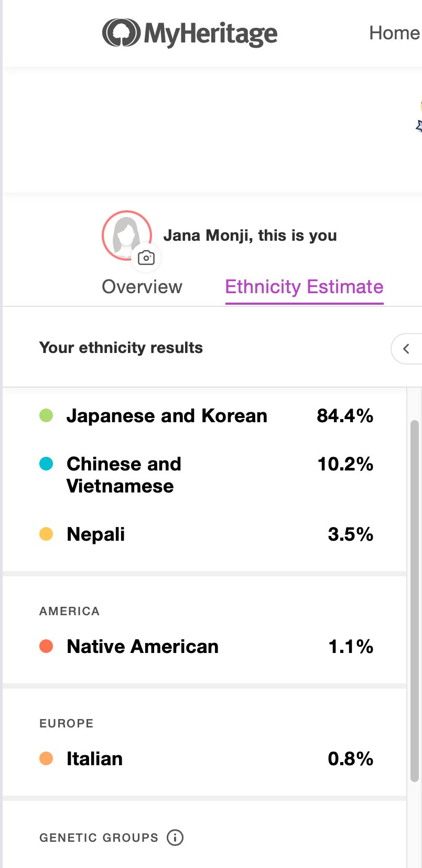
Task: Select the Ethnicity Estimate tab
Action: [304, 287]
